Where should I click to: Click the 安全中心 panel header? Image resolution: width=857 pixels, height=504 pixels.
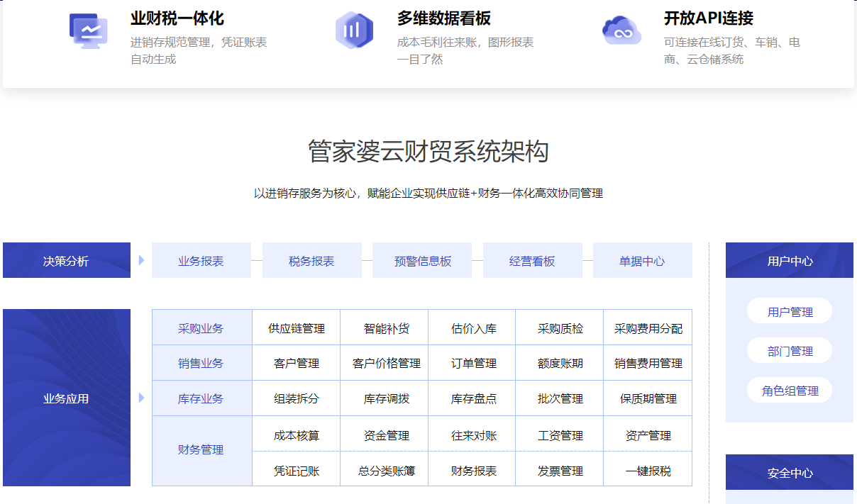click(790, 472)
